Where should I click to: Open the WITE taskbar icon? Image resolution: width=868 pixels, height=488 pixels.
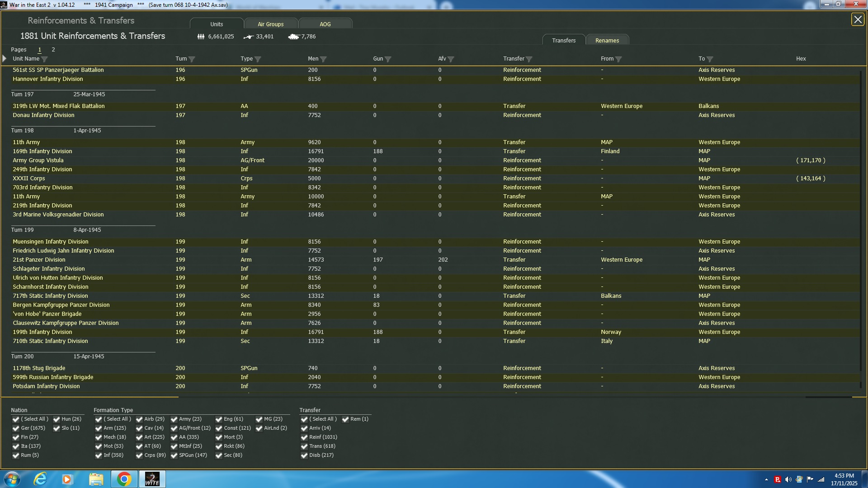(152, 479)
